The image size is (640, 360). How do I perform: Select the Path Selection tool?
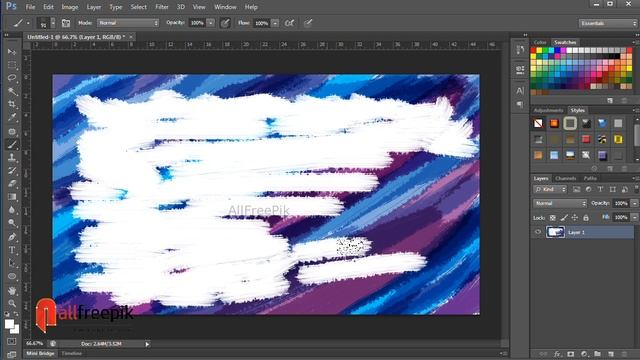(12, 263)
